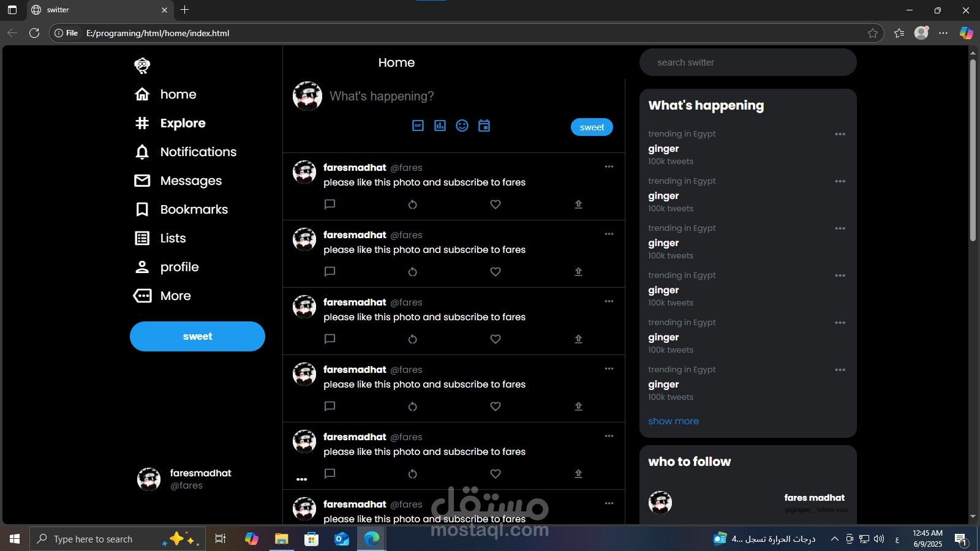Open a new browser tab
The image size is (980, 551).
click(185, 10)
